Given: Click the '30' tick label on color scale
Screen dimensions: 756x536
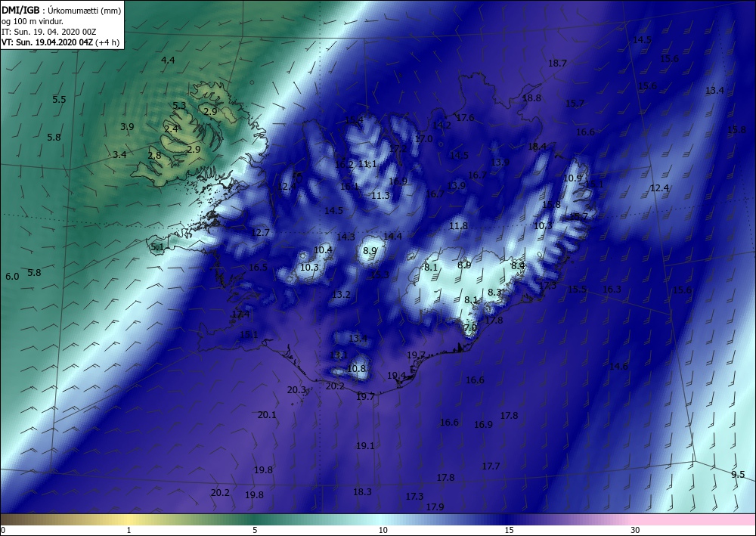Looking at the screenshot, I should (x=635, y=530).
